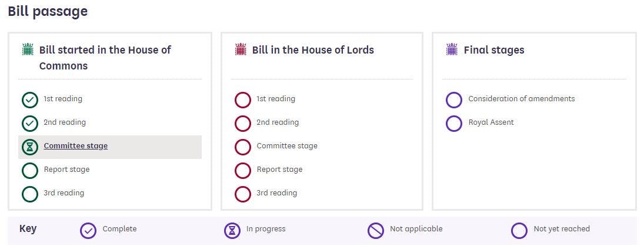
Task: Click the Committee stage hourglass icon
Action: coord(30,147)
